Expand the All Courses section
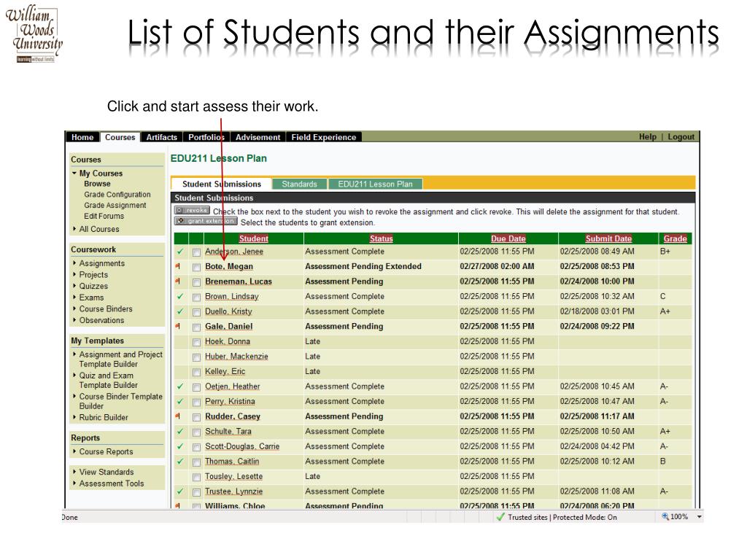Viewport: 747px width, 560px height. [74, 229]
